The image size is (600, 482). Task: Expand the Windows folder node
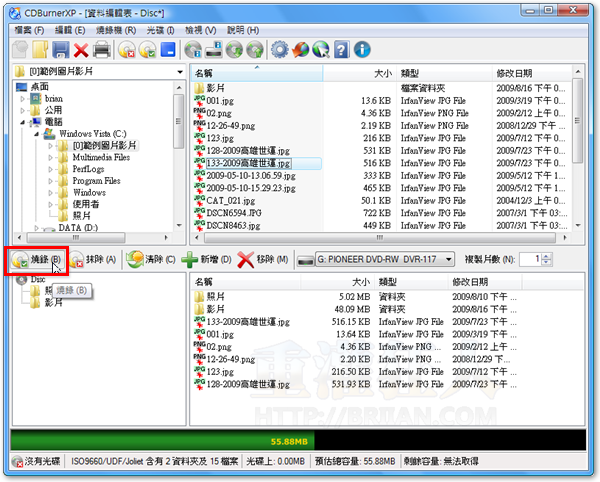point(51,193)
